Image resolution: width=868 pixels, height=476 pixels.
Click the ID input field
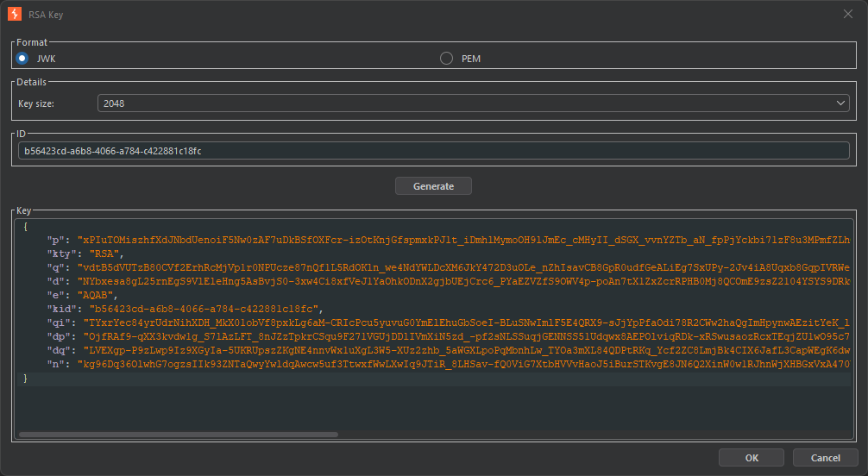coord(433,151)
